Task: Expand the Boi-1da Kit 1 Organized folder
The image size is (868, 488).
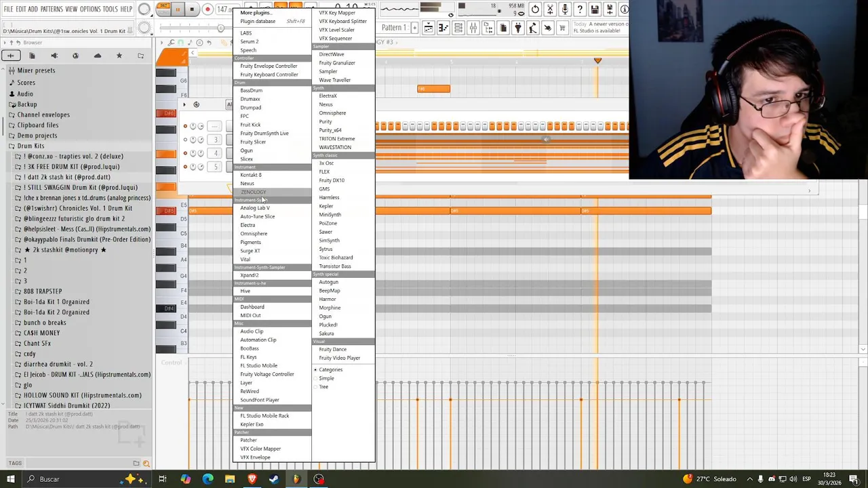Action: click(x=56, y=302)
